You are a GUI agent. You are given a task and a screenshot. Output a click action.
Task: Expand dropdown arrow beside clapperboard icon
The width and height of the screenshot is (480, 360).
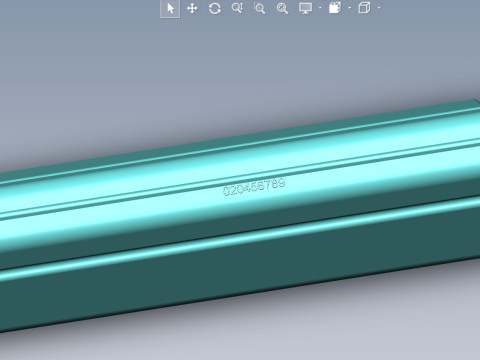pyautogui.click(x=350, y=8)
